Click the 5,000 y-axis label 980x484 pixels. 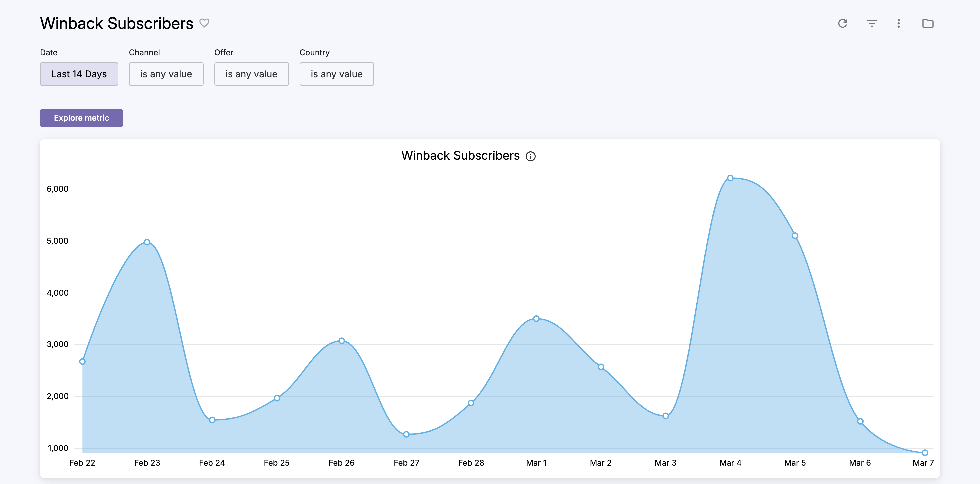pyautogui.click(x=57, y=241)
